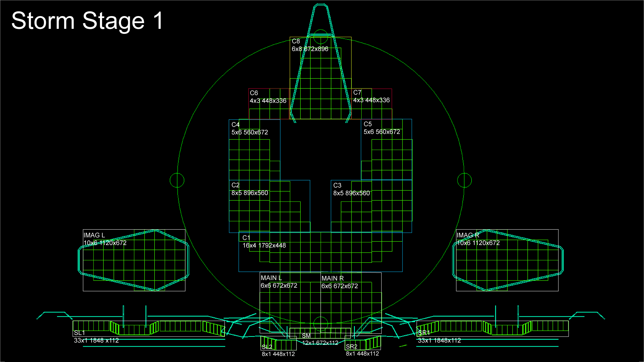
Task: Click the C3 8x5 896x560 label
Action: tap(351, 189)
